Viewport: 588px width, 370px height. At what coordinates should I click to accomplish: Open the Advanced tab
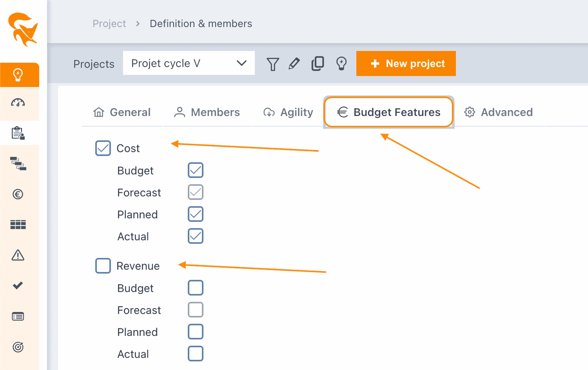tap(498, 112)
